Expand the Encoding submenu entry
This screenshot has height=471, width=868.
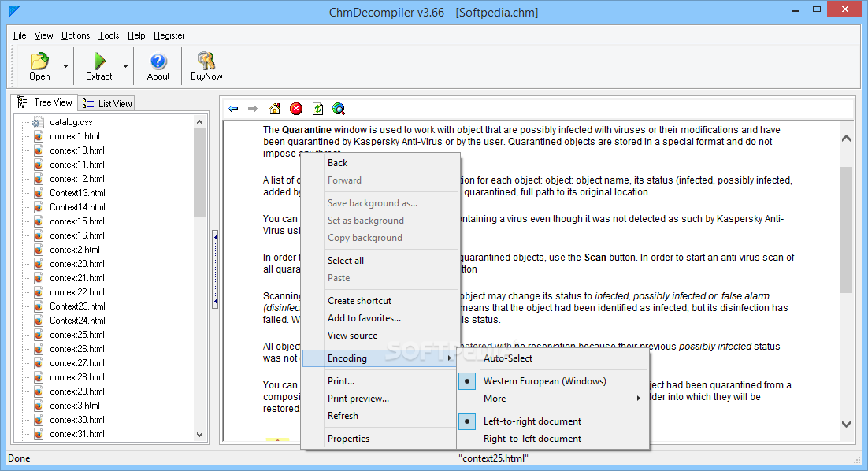click(380, 358)
